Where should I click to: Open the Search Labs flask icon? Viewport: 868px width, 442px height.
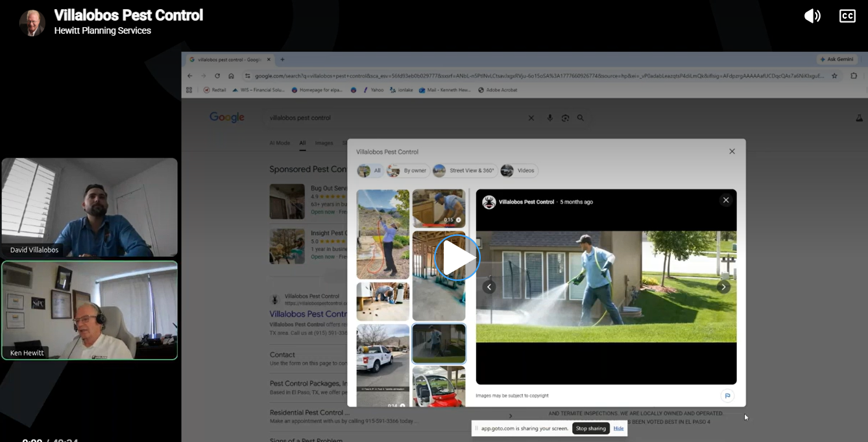coord(860,118)
